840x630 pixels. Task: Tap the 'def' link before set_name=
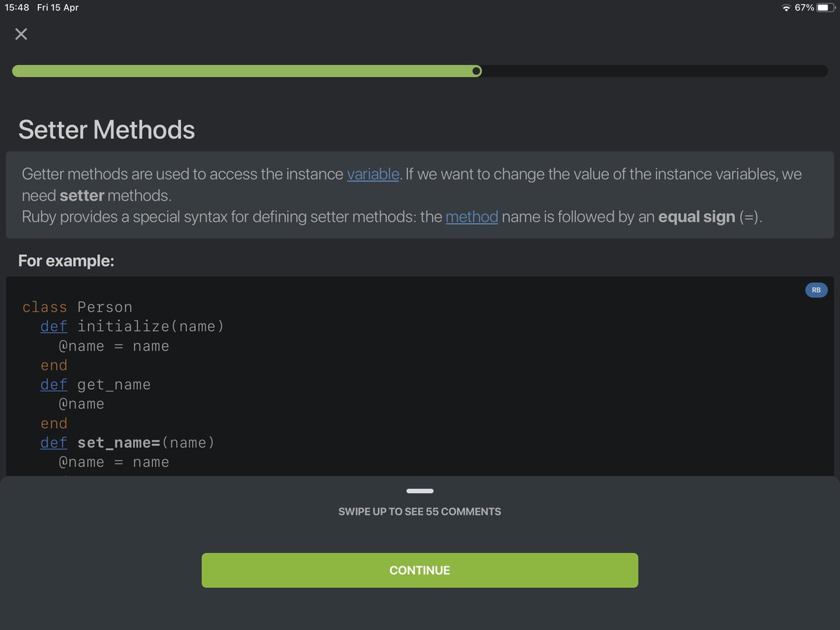tap(54, 443)
